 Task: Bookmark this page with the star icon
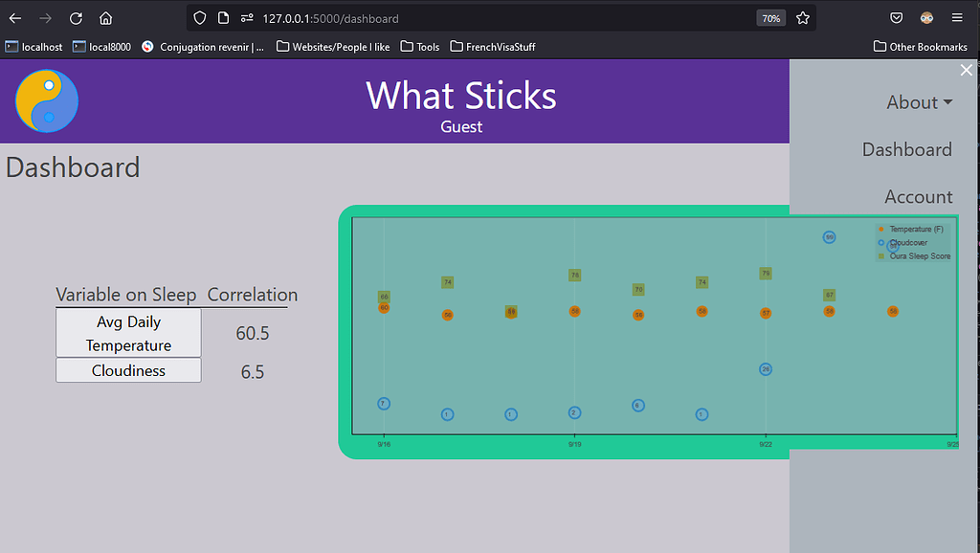[x=802, y=18]
